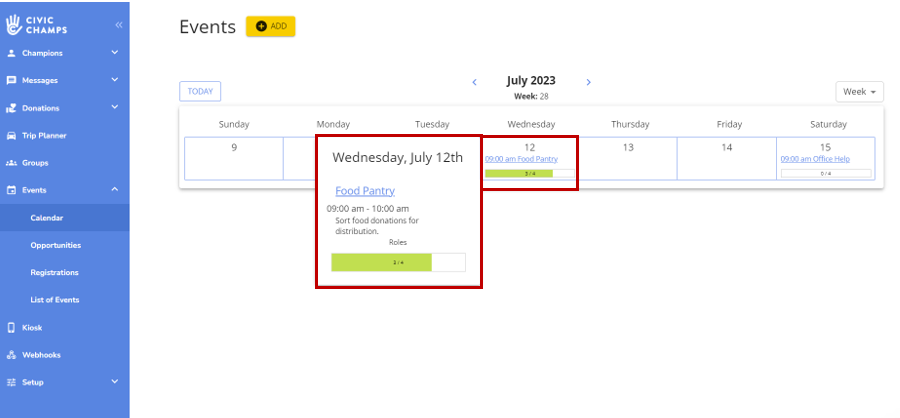Image resolution: width=900 pixels, height=418 pixels.
Task: Open the Food Pantry link in popup
Action: click(365, 191)
